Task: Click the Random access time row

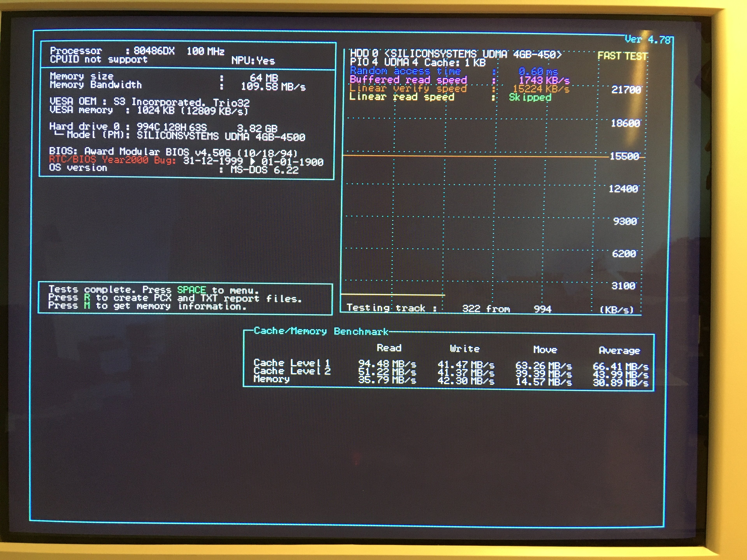Action: coord(405,71)
